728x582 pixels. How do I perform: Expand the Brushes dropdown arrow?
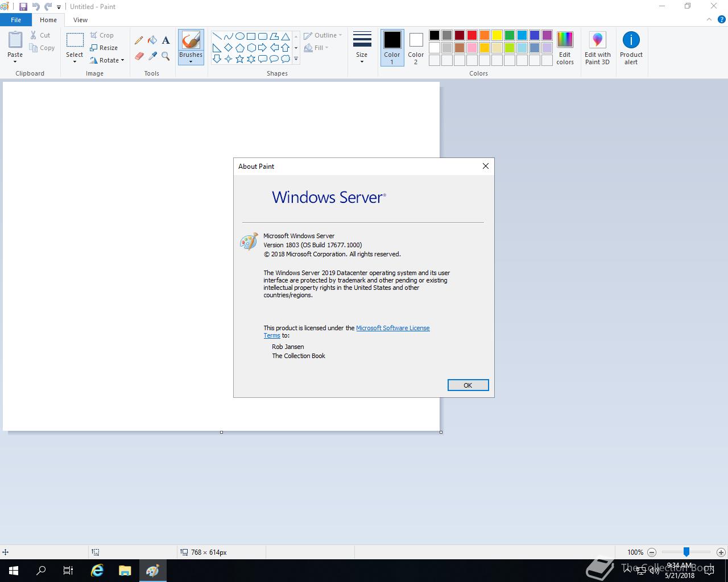pos(191,61)
